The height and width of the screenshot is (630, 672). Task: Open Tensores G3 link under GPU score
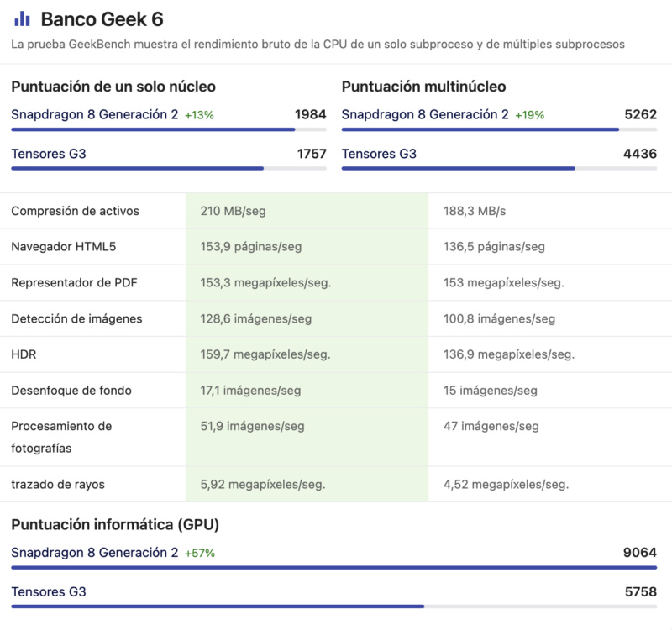[x=49, y=591]
